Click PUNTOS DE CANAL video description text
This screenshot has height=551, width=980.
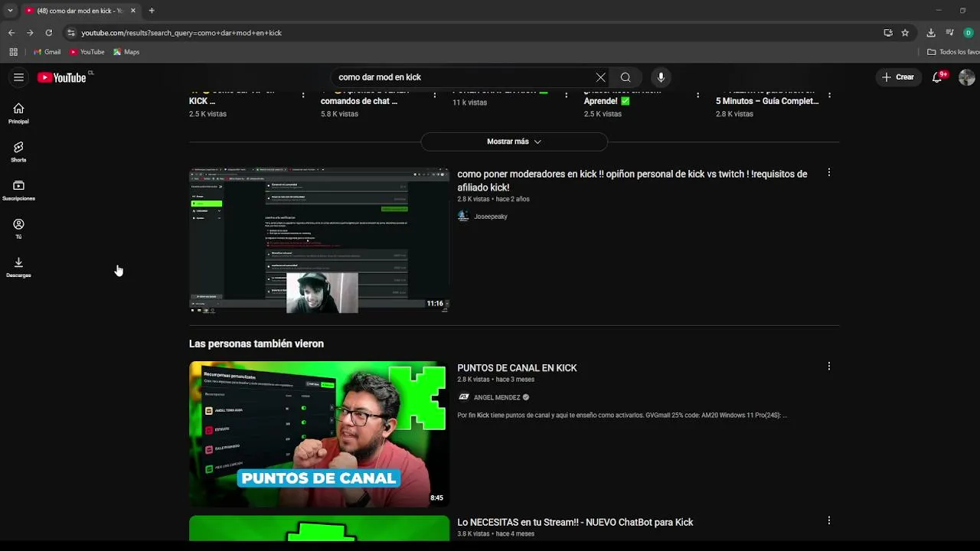(x=622, y=416)
